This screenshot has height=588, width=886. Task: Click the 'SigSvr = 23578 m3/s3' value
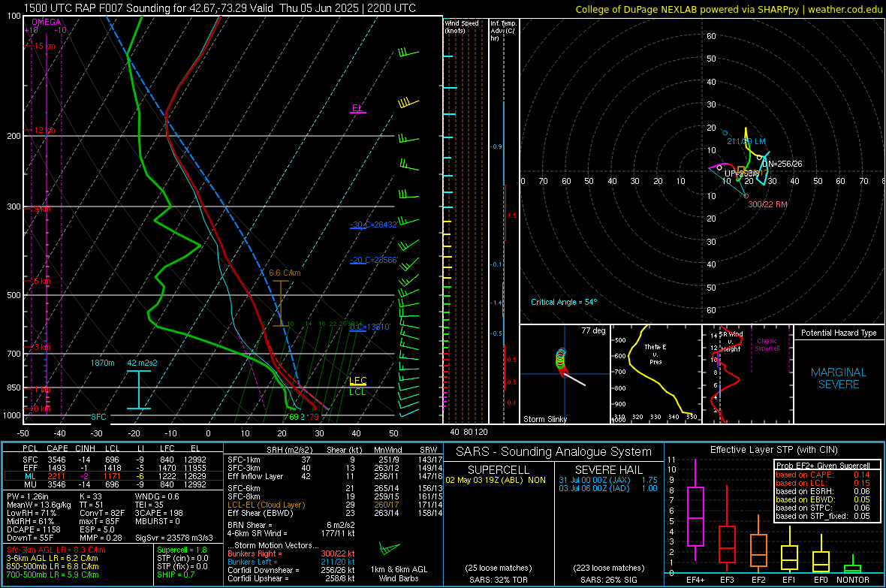[x=174, y=538]
